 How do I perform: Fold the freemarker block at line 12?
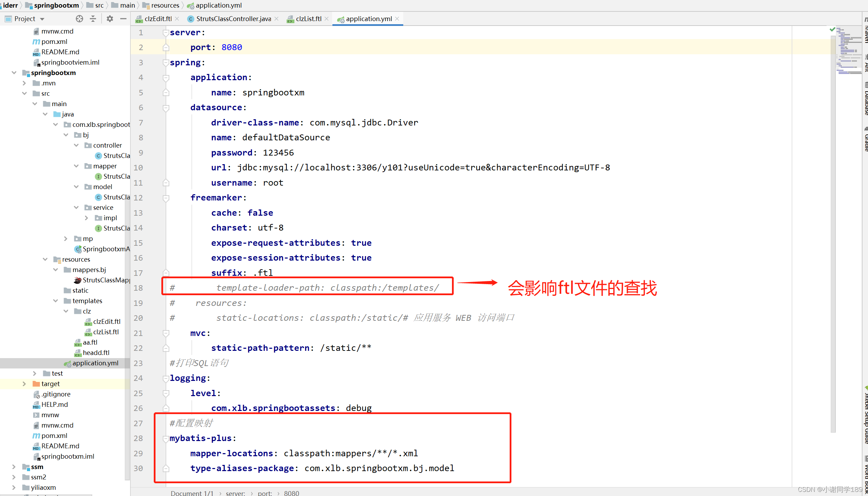pos(166,198)
